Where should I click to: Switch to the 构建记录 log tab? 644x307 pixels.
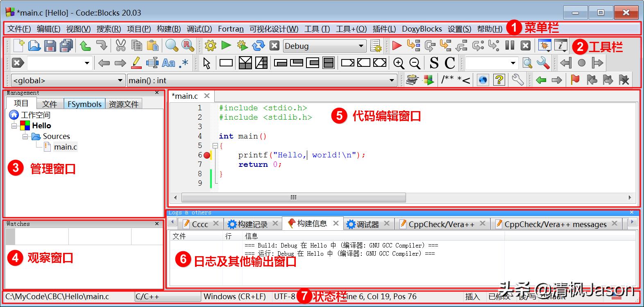click(253, 224)
